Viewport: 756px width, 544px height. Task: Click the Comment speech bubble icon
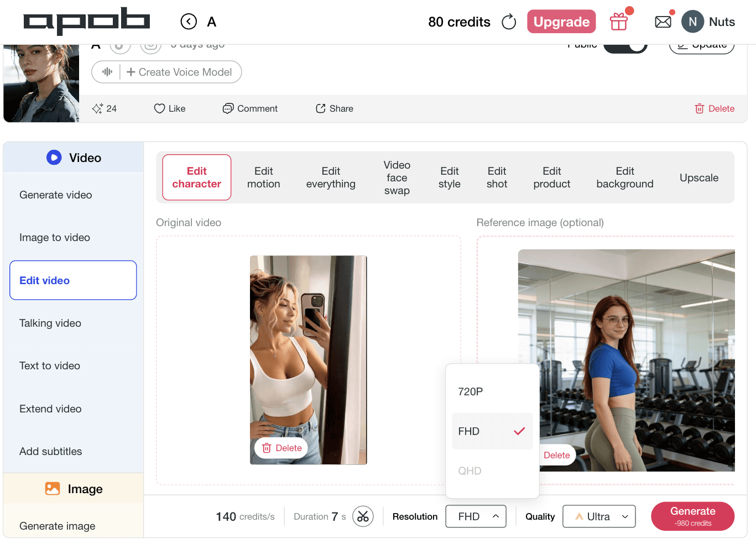[228, 108]
